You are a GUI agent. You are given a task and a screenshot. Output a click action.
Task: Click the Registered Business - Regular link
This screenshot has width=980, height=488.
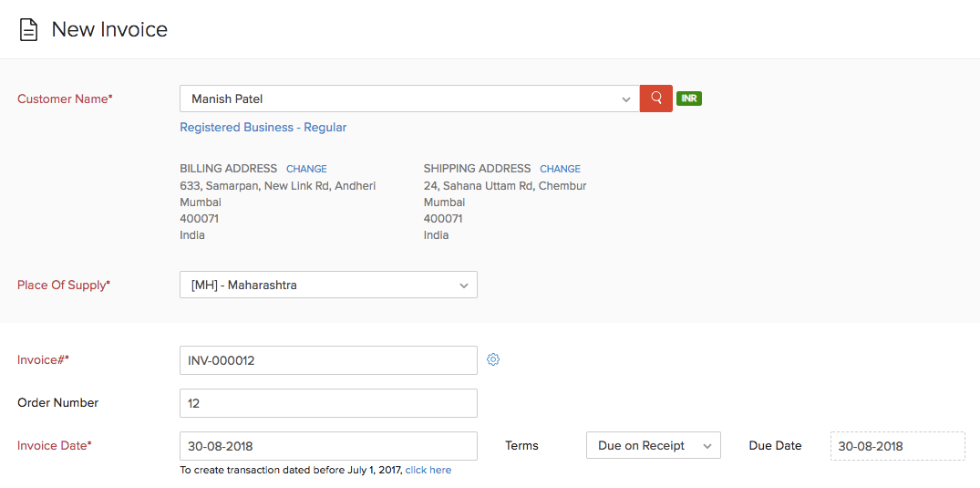click(263, 127)
